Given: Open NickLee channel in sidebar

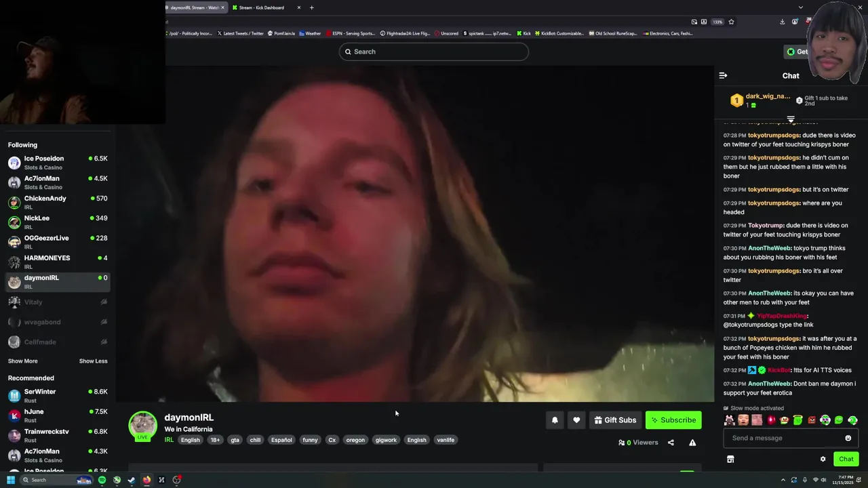Looking at the screenshot, I should tap(58, 222).
